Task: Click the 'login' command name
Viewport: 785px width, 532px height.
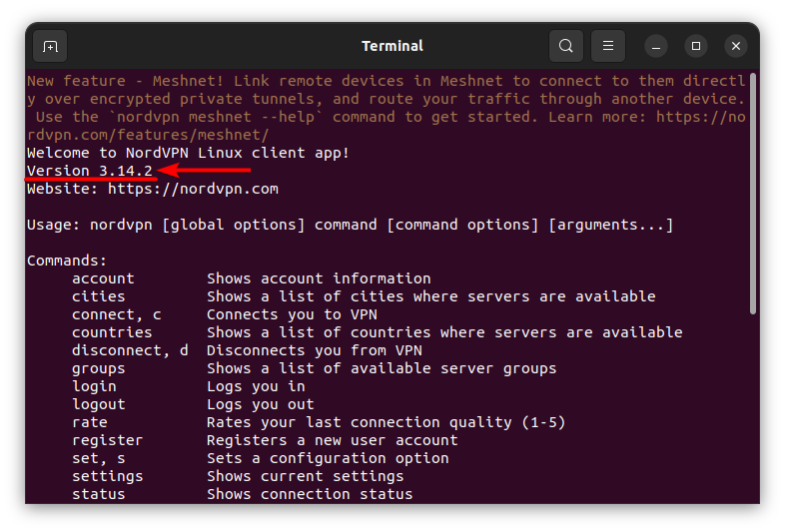Action: tap(94, 386)
